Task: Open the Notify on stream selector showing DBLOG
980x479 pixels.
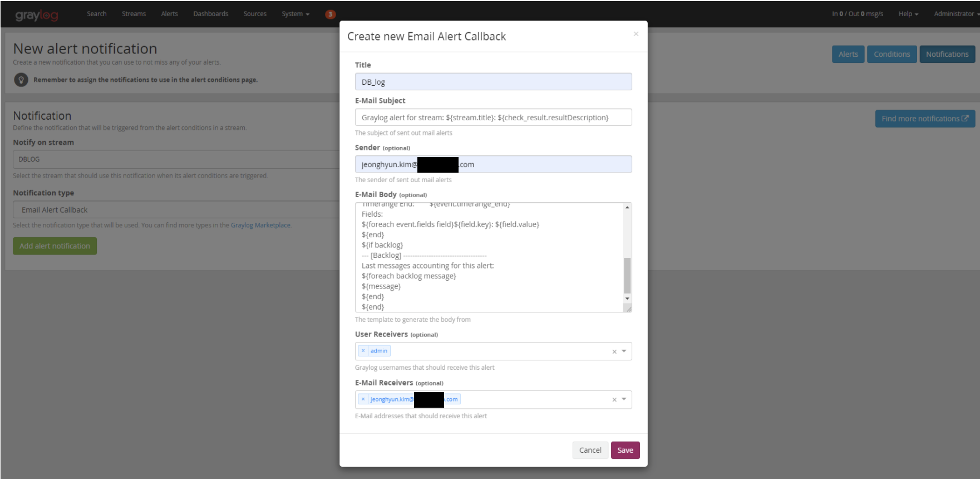Action: [176, 159]
